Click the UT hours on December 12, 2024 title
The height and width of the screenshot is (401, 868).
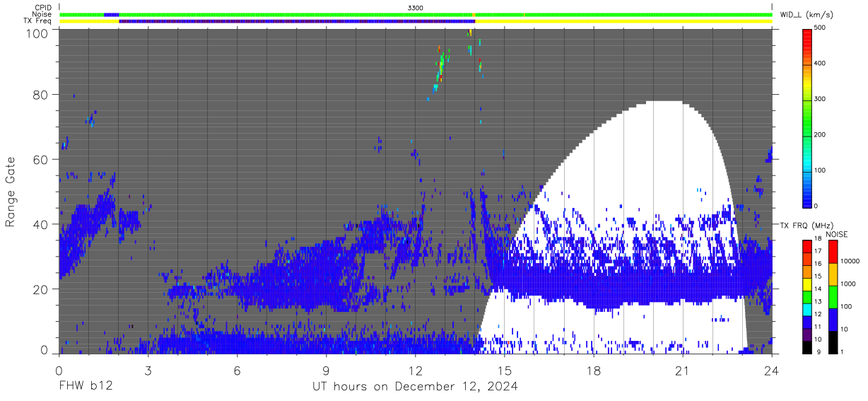pyautogui.click(x=416, y=387)
